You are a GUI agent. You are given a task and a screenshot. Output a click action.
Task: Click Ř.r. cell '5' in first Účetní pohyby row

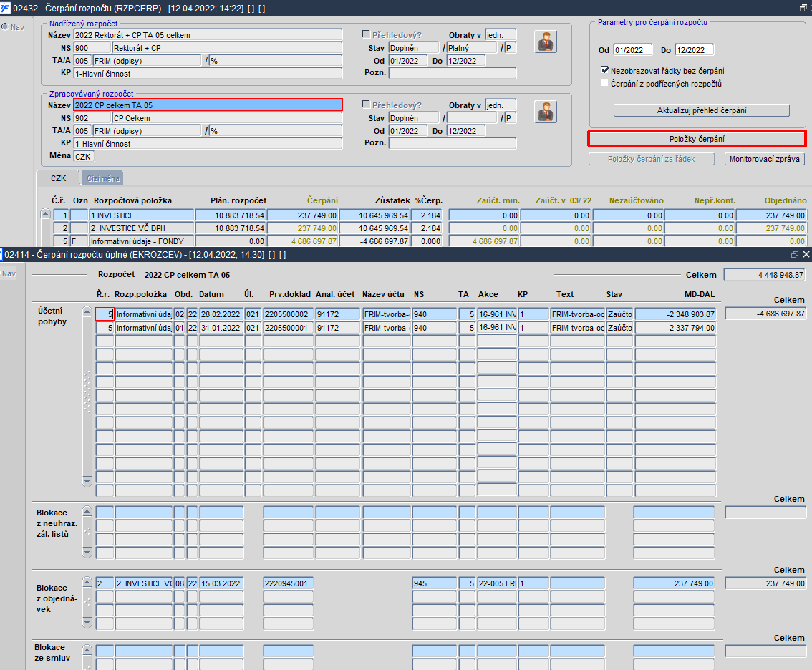tap(105, 314)
